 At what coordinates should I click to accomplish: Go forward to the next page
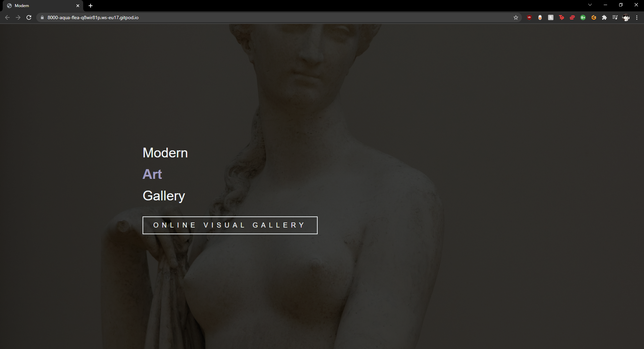click(x=18, y=17)
